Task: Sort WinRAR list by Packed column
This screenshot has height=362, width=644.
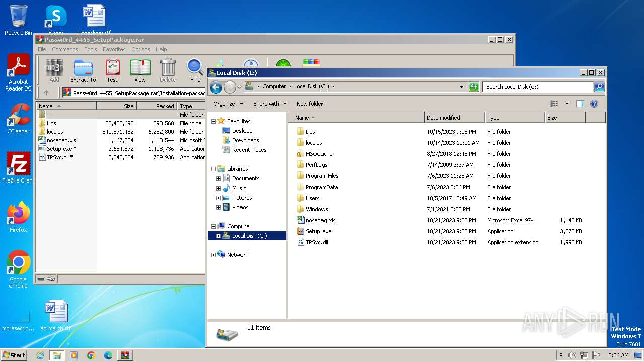Action: [x=156, y=106]
